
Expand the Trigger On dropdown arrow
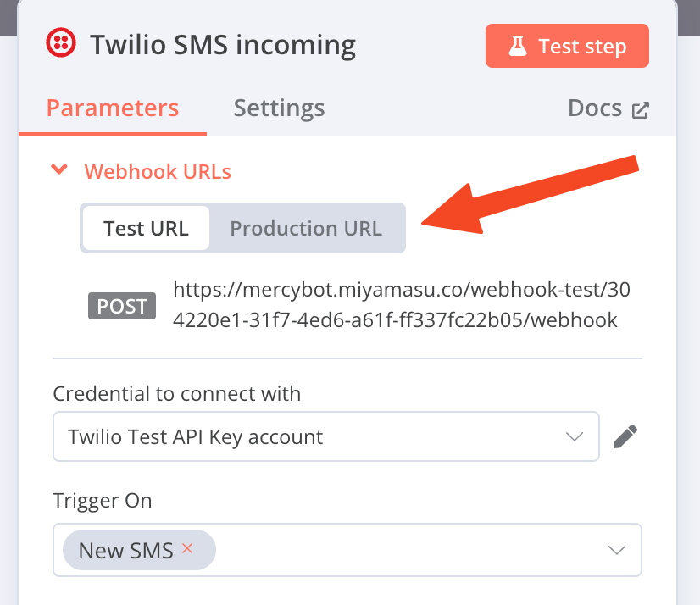(616, 550)
